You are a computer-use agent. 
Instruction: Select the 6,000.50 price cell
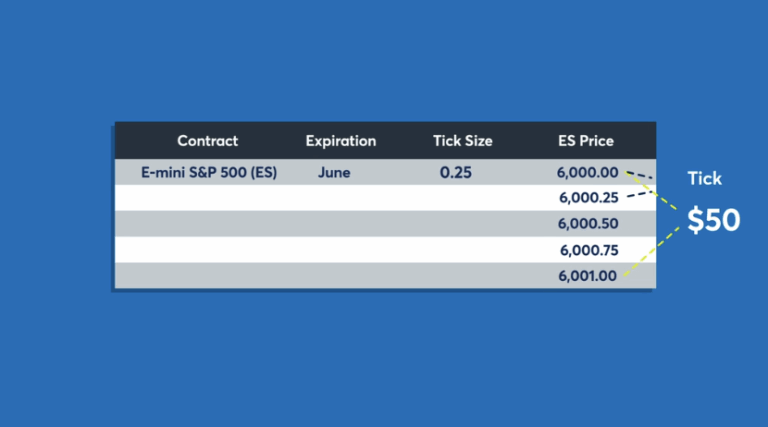588,224
